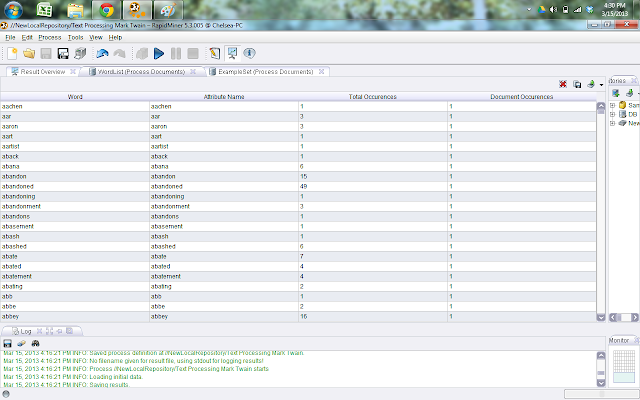Screen dimensions: 640x400
Task: Select the 'aachen' word cell
Action: click(x=75, y=107)
